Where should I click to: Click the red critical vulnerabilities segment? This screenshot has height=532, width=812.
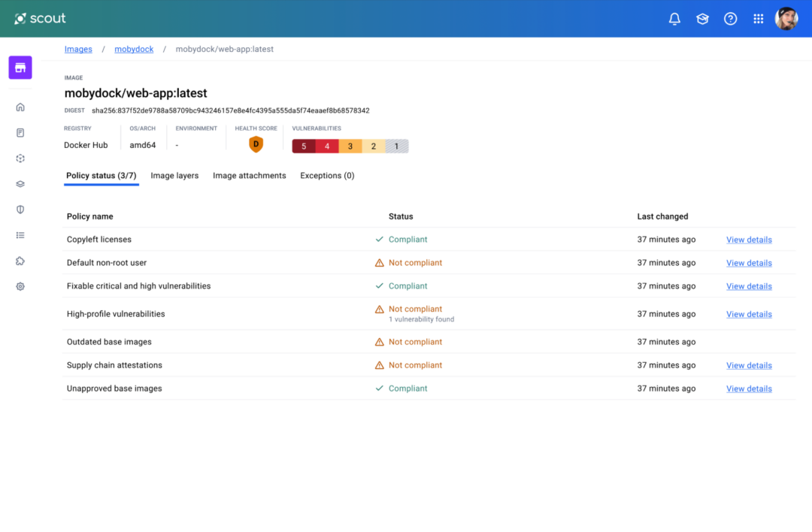pyautogui.click(x=304, y=146)
